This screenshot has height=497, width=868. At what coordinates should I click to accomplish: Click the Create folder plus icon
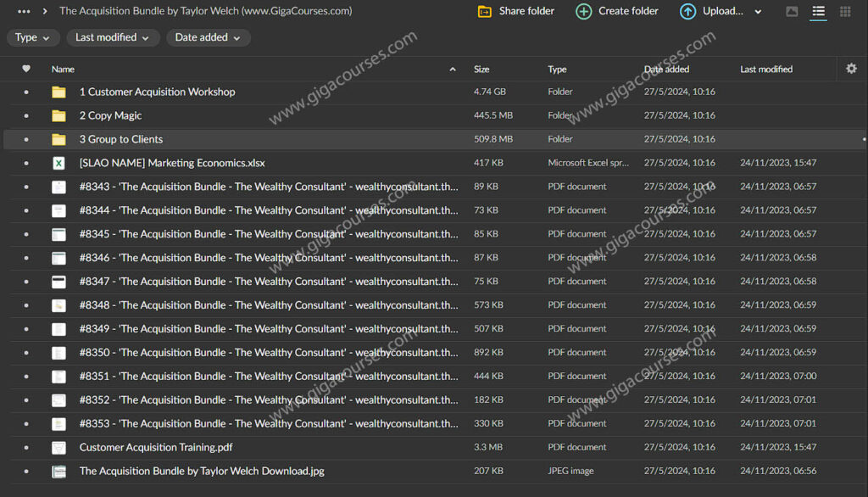pyautogui.click(x=584, y=11)
